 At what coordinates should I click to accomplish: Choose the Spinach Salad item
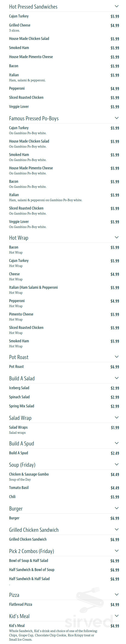pyautogui.click(x=64, y=397)
